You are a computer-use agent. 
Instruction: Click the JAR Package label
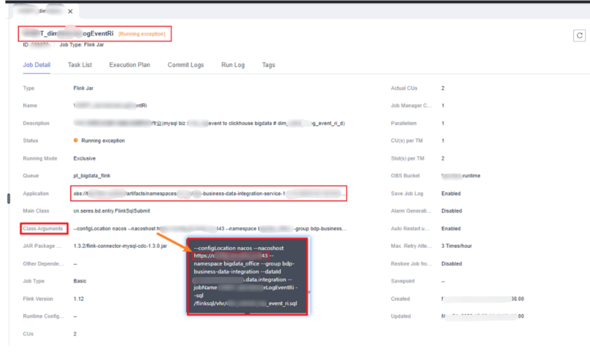coord(41,246)
